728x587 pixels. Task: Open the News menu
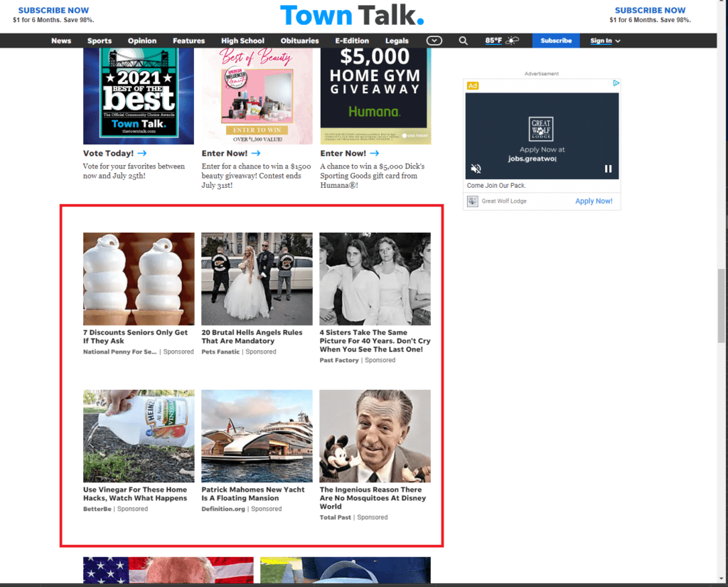click(61, 41)
